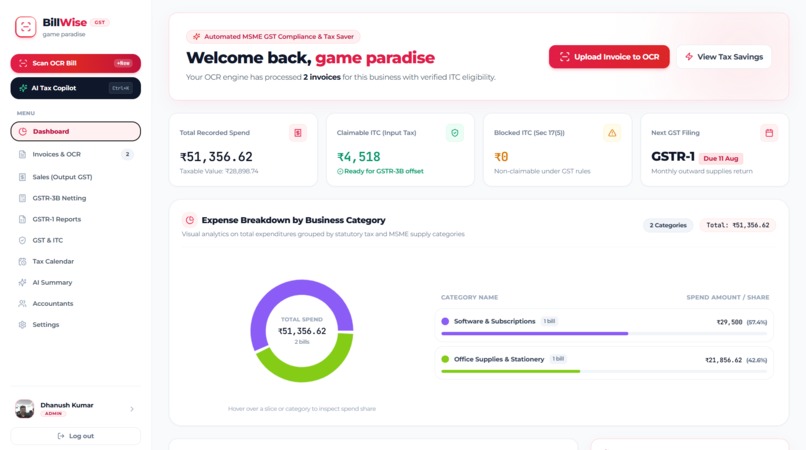Click the Blocked ITC warning icon
806x450 pixels.
(x=612, y=133)
